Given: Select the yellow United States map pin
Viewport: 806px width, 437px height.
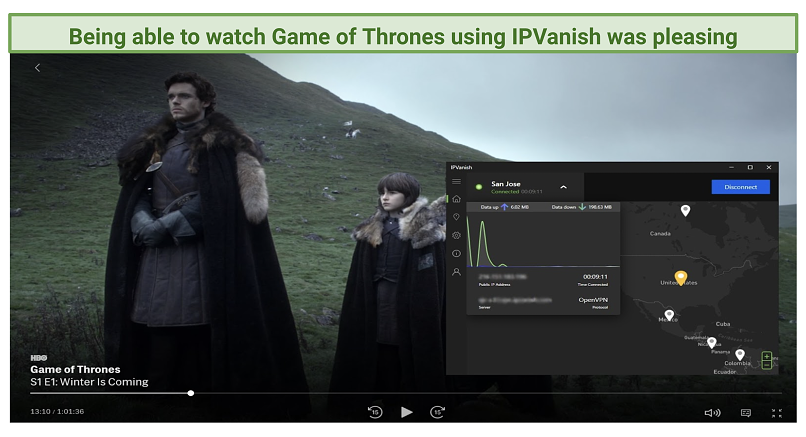Looking at the screenshot, I should (x=681, y=278).
